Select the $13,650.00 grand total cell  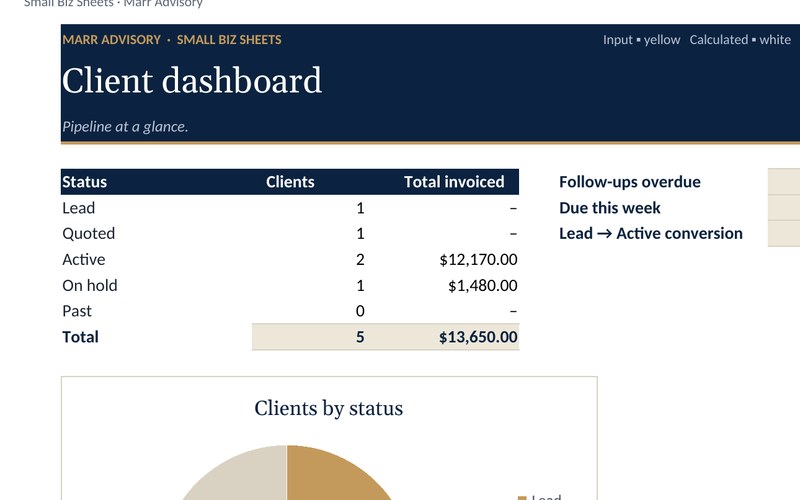point(443,337)
